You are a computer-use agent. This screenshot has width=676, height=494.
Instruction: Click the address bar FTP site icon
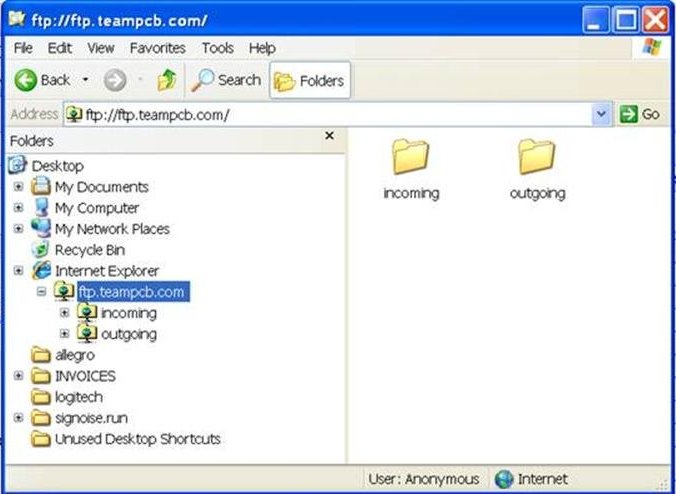(74, 114)
